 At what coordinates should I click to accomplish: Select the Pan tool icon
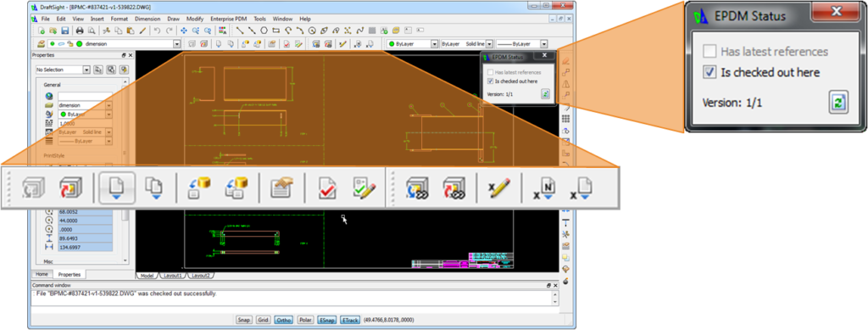(x=184, y=31)
